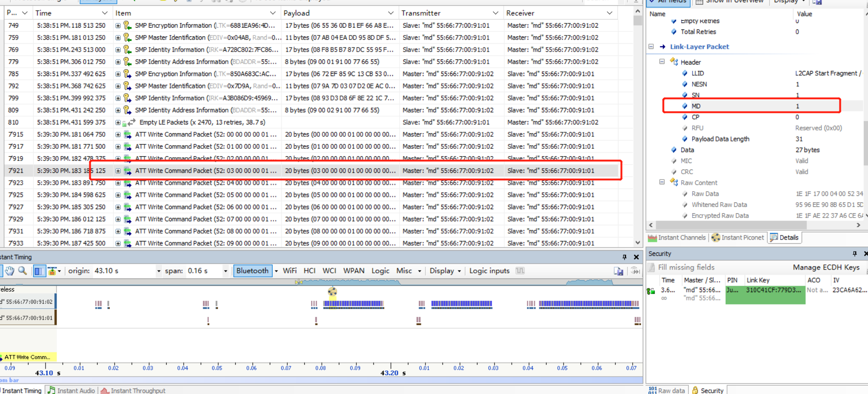
Task: Switch to the Instant Throughput tab
Action: tap(133, 390)
